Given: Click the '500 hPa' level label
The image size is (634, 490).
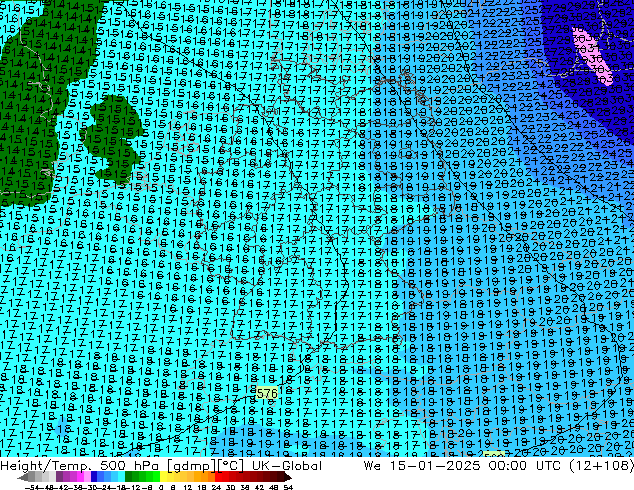Looking at the screenshot, I should 129,466.
